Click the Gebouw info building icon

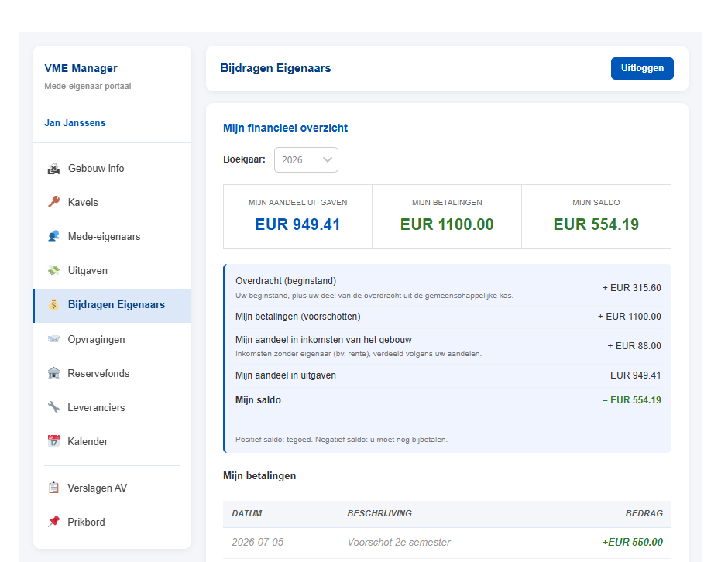click(54, 169)
